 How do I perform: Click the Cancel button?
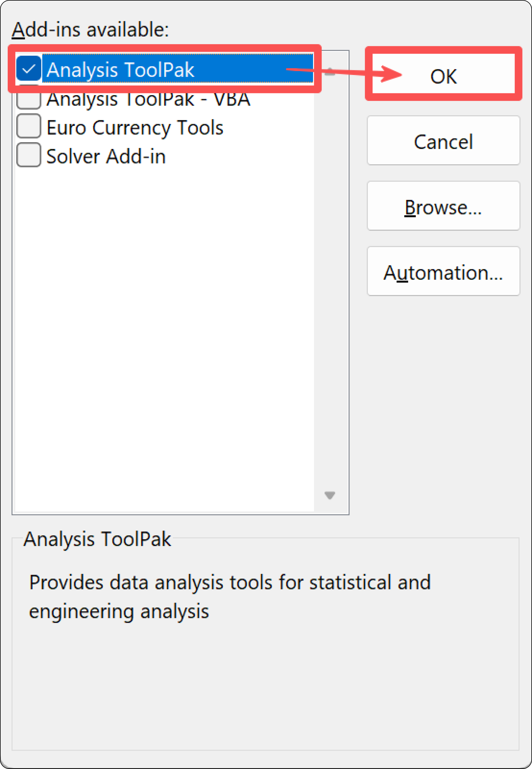[x=443, y=141]
